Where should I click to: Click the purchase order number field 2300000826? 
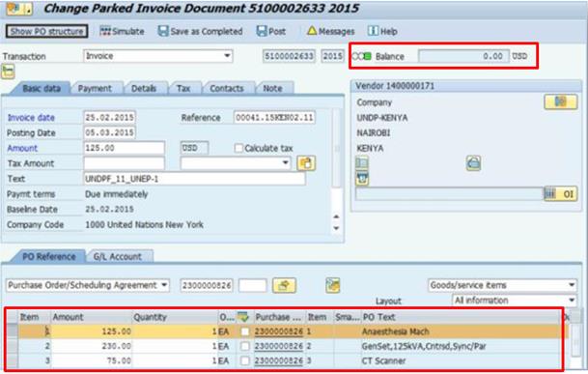tap(207, 285)
